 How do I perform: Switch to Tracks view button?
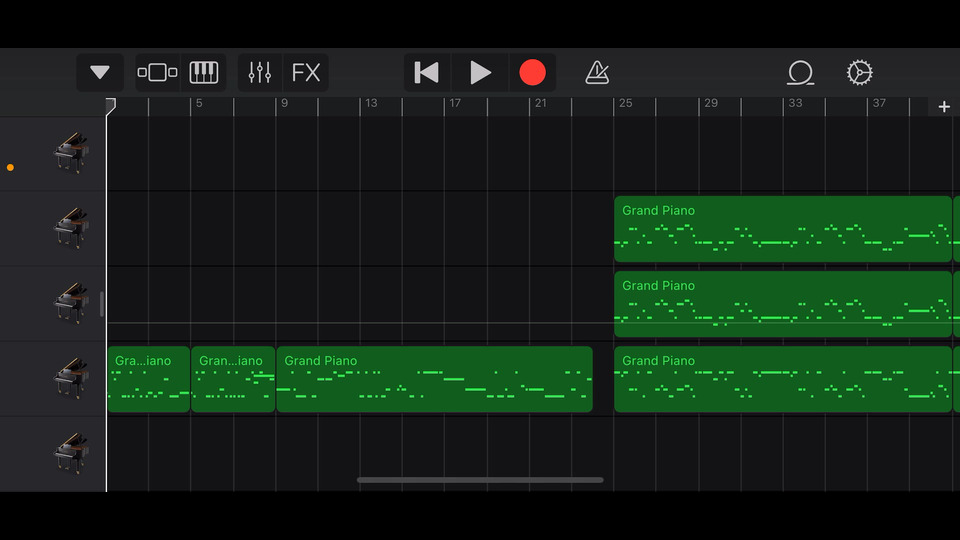pos(157,72)
